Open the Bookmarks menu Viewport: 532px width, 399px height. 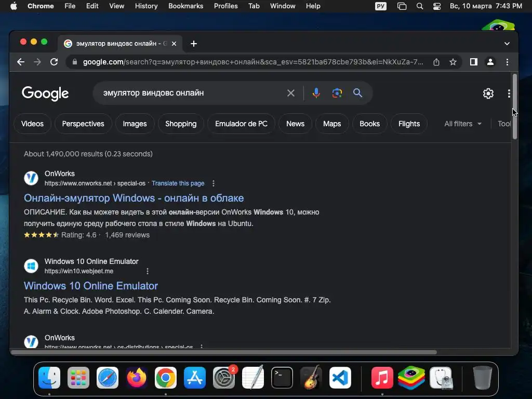185,6
